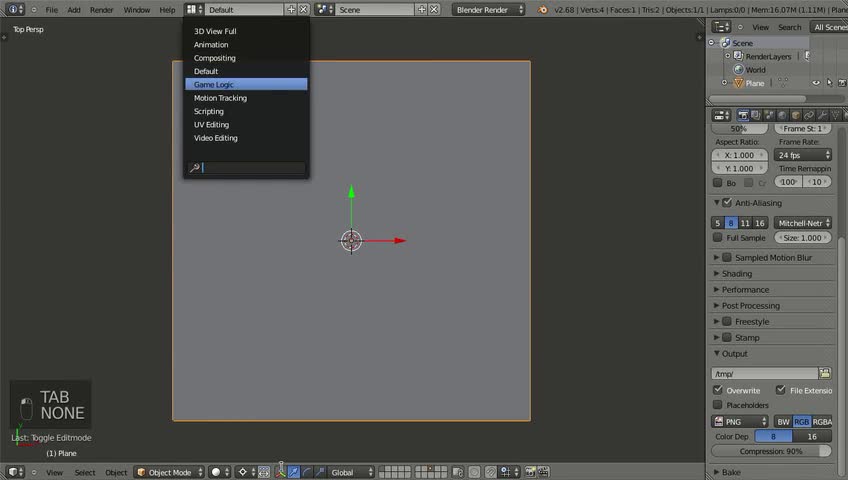Toggle manipulate center points icon
Screen dimensions: 848x480
264,472
